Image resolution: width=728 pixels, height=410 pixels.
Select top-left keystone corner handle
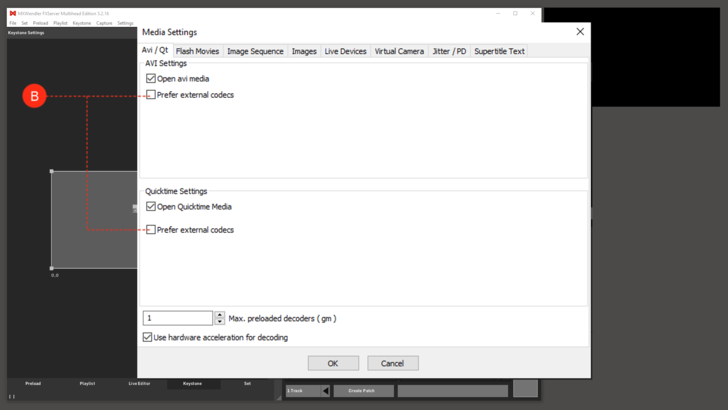[x=52, y=171]
